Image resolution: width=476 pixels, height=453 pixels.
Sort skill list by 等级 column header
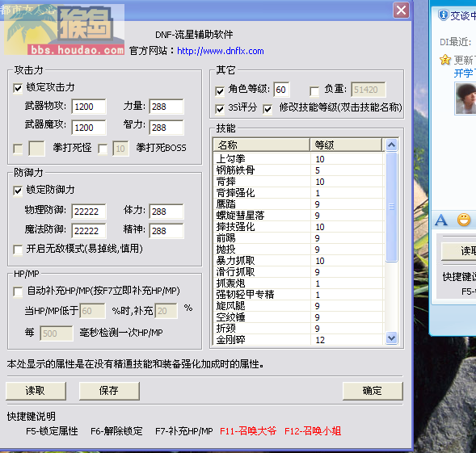346,145
